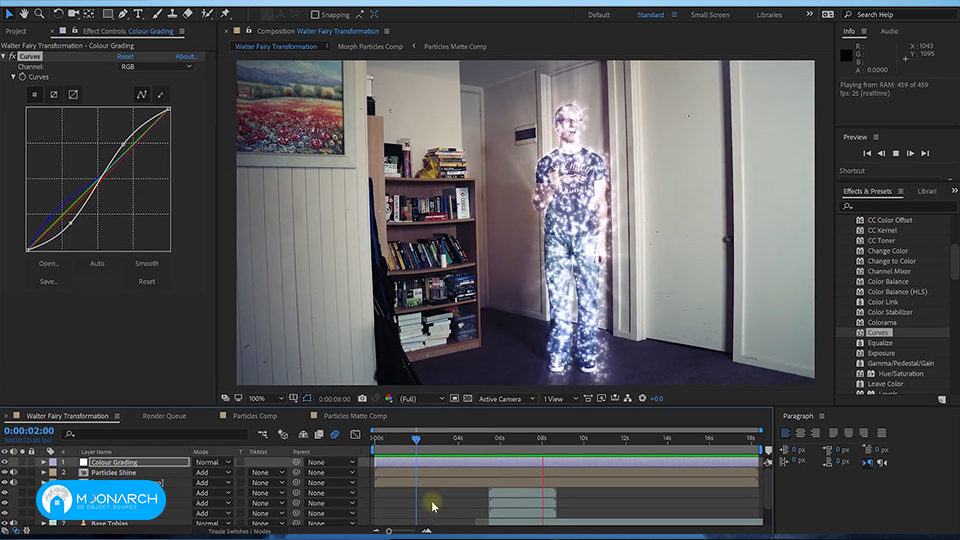Select the Rectangle shape tool
The image size is (960, 540).
(x=108, y=13)
